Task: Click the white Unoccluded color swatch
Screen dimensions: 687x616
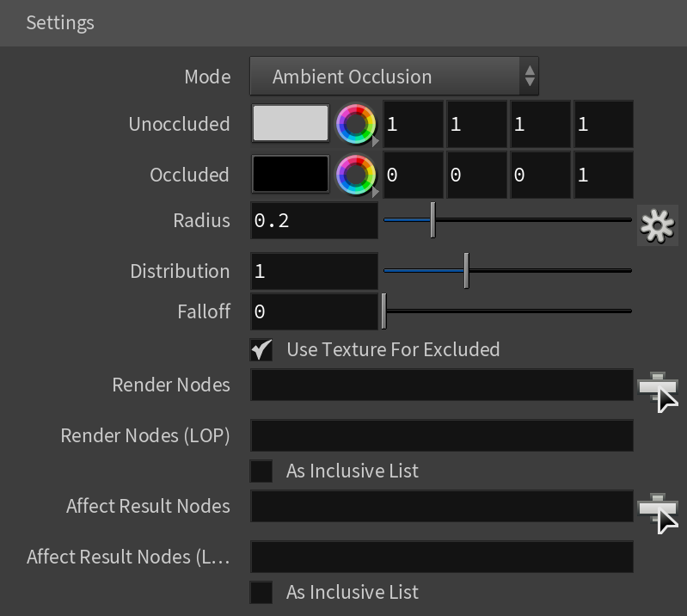Action: [291, 123]
